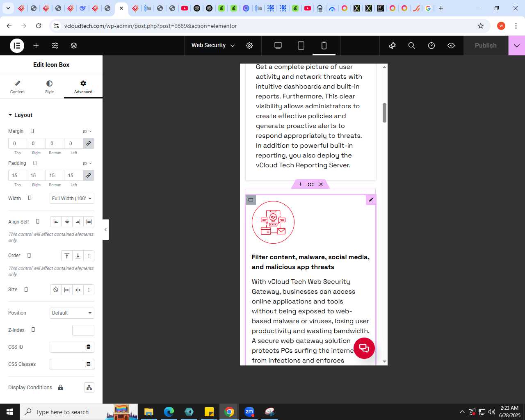Open the Position Default dropdown
The width and height of the screenshot is (525, 420).
coord(72,313)
